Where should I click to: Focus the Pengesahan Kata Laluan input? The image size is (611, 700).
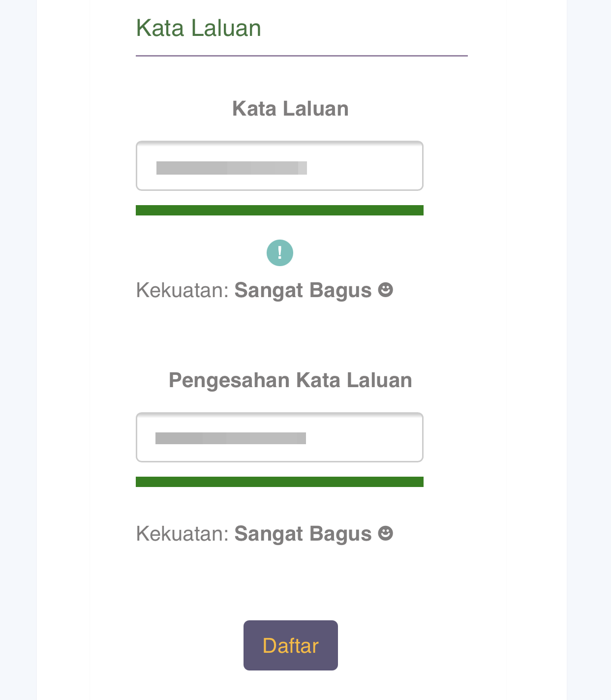click(x=279, y=437)
